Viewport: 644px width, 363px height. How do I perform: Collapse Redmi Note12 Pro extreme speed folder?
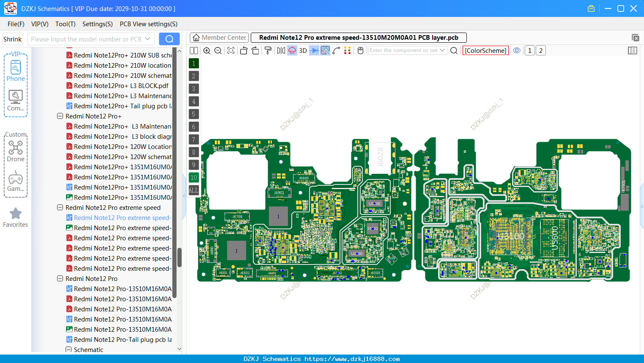(60, 207)
